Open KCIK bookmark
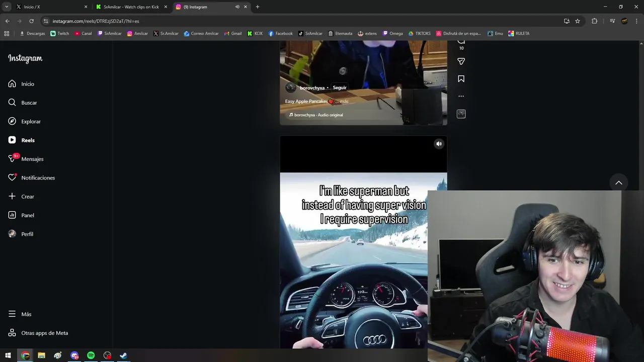Screen dimensions: 644x362 pyautogui.click(x=255, y=34)
